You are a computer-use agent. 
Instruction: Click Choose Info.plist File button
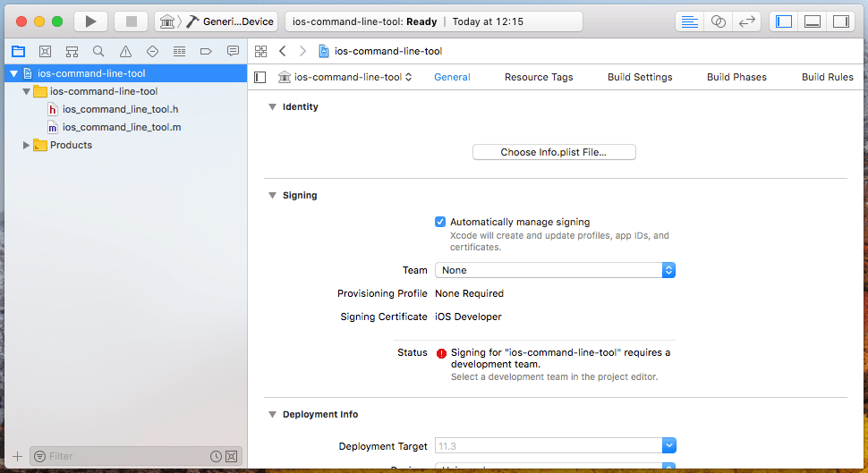(554, 152)
